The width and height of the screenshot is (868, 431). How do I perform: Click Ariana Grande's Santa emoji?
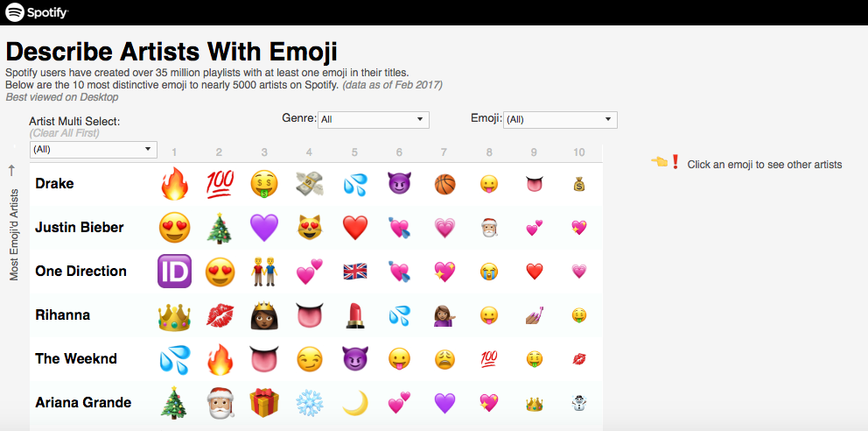[x=220, y=403]
